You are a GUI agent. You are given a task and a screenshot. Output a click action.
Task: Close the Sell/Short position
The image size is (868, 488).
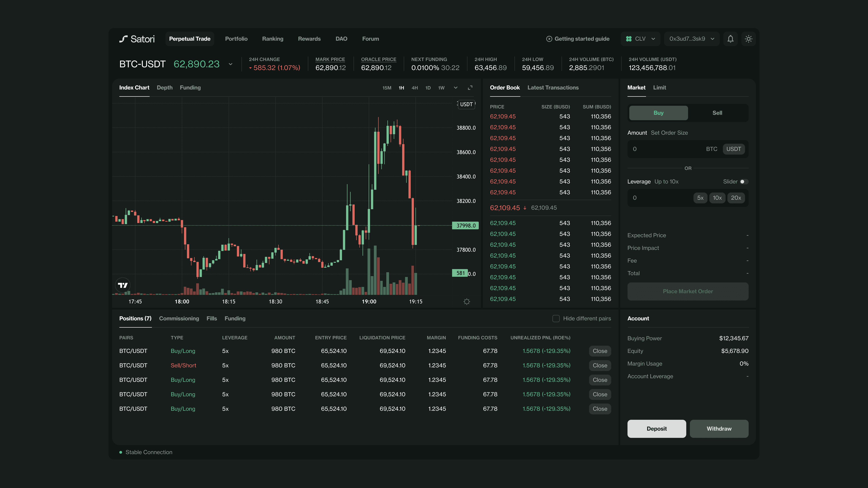600,365
